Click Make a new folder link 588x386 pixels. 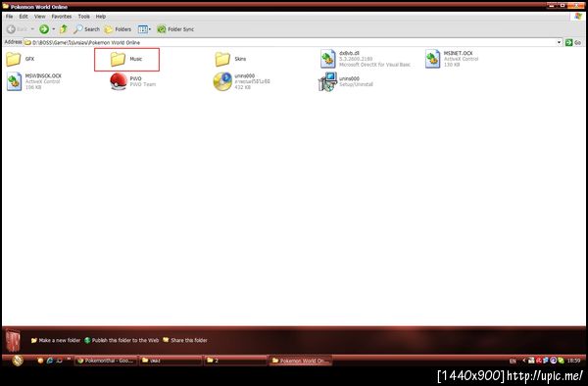click(x=56, y=340)
